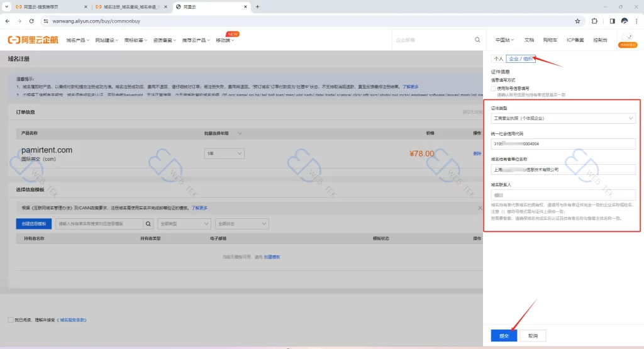Close the 阿里云-搜索推荐页 browser tab
The width and height of the screenshot is (644, 349).
(x=86, y=7)
